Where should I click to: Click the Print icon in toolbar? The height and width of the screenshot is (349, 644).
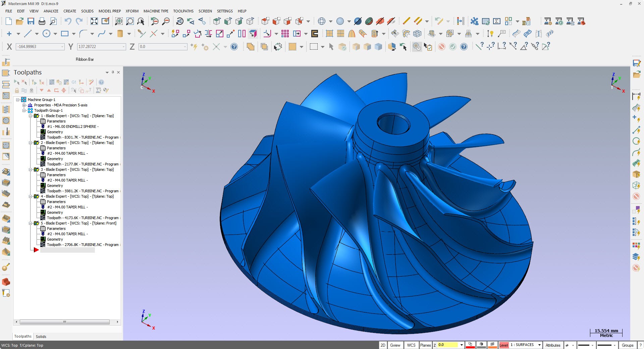click(x=42, y=21)
